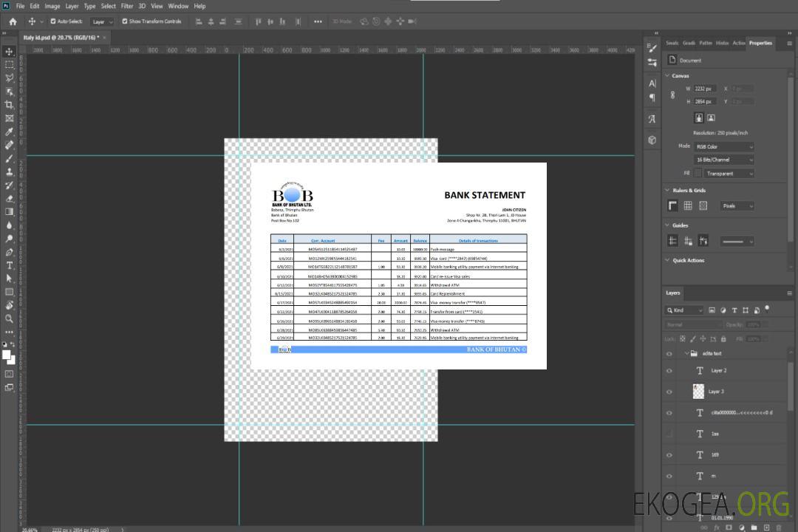Toggle Show Transform Controls checkbox

(x=125, y=21)
